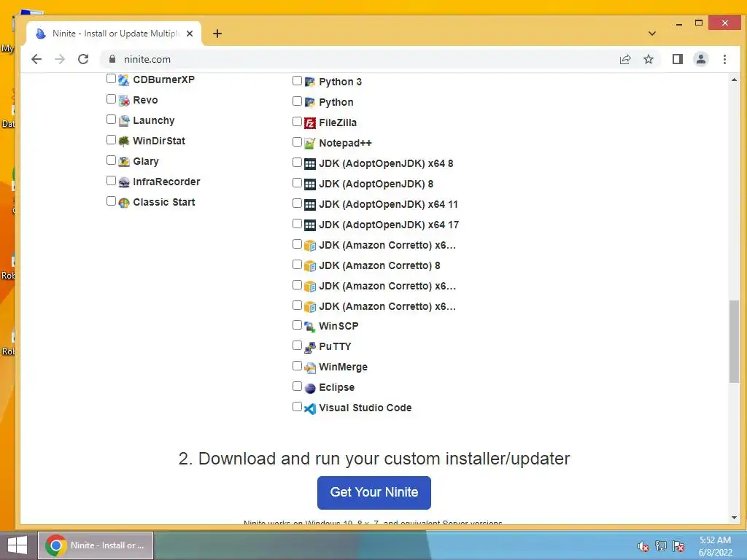Reload the page with refresh icon
The image size is (747, 560).
point(83,59)
